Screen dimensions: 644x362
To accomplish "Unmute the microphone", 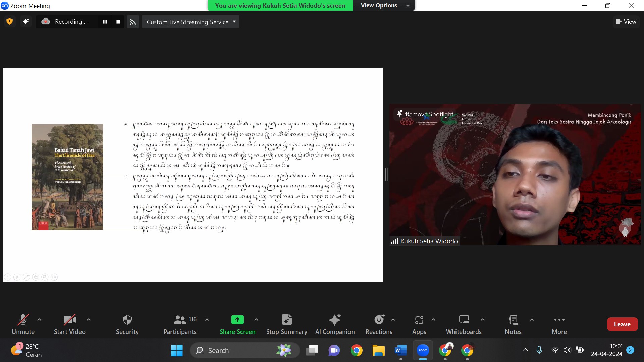I will coord(23,324).
